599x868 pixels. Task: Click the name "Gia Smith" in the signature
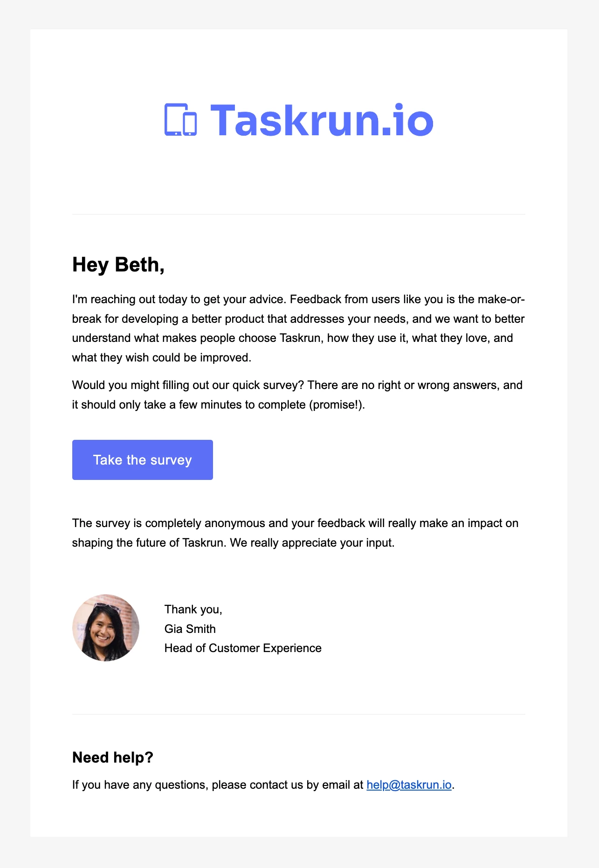[190, 629]
